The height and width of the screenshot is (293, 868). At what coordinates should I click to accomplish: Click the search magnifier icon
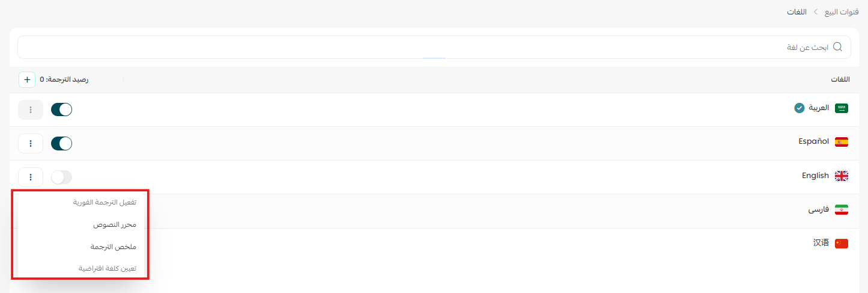[x=837, y=47]
